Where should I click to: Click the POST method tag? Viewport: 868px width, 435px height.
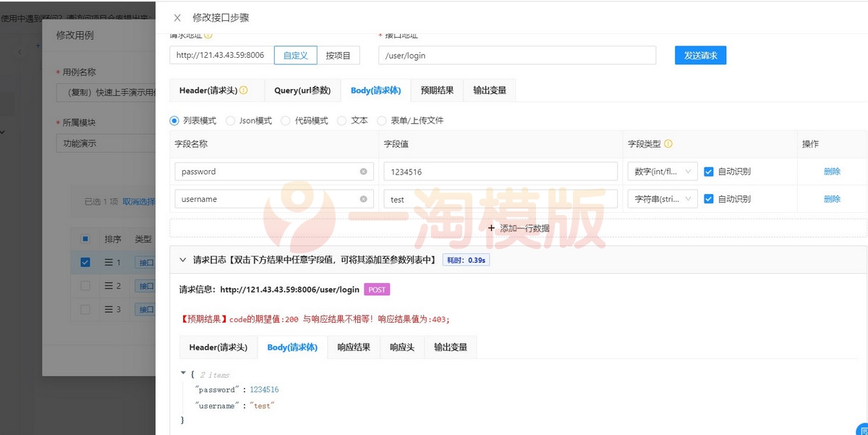point(377,290)
